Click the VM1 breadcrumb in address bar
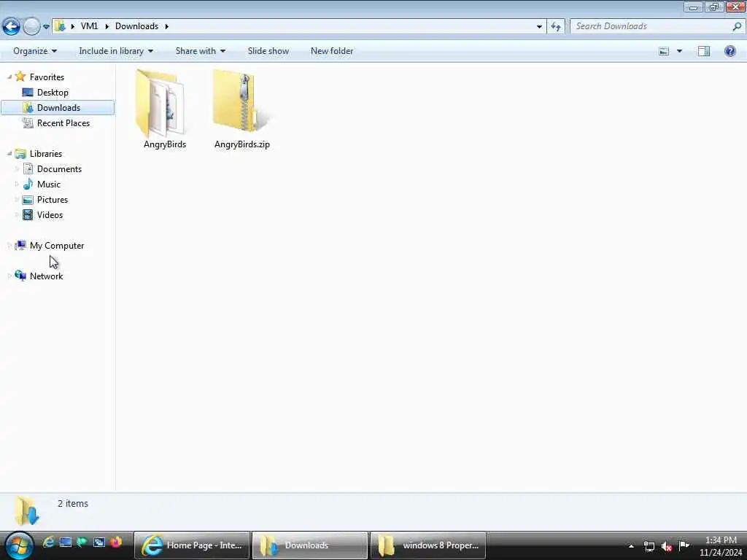 click(89, 26)
